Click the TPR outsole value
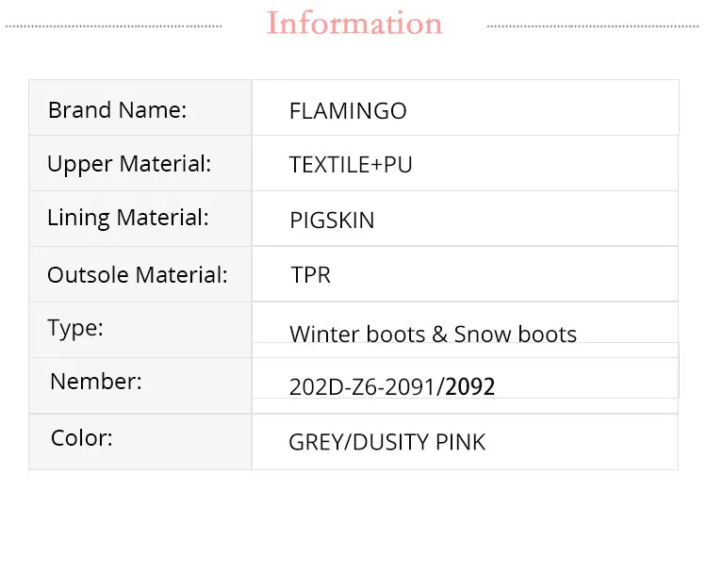 click(311, 275)
